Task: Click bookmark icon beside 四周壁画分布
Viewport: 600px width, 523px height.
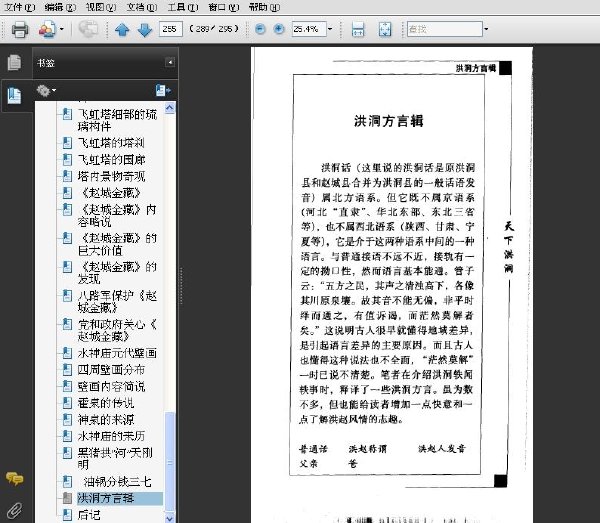Action: pos(67,370)
